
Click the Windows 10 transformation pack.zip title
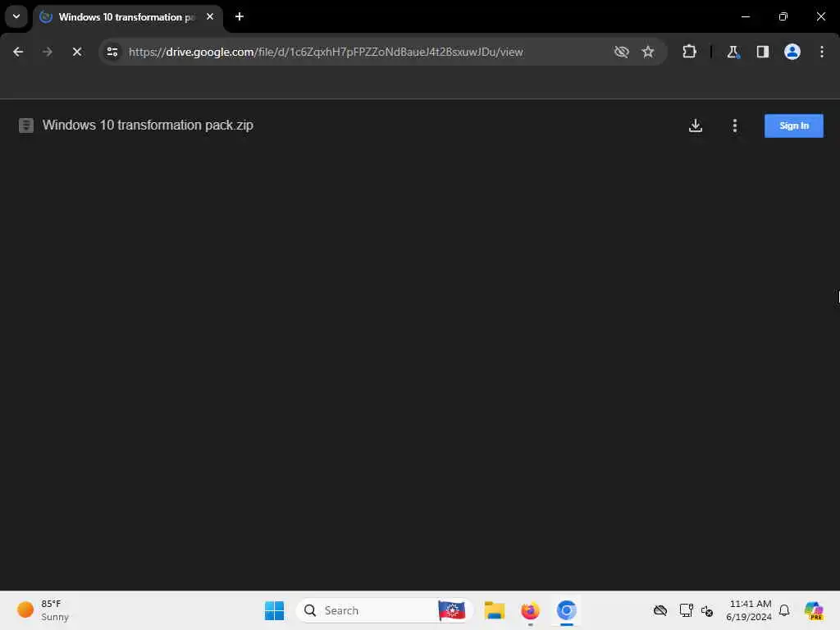pos(148,126)
